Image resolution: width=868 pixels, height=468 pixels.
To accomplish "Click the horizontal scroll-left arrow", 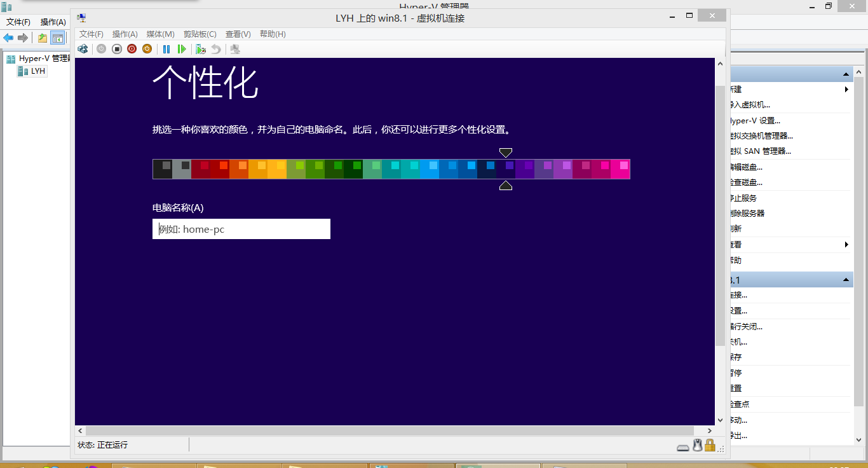I will (x=80, y=430).
